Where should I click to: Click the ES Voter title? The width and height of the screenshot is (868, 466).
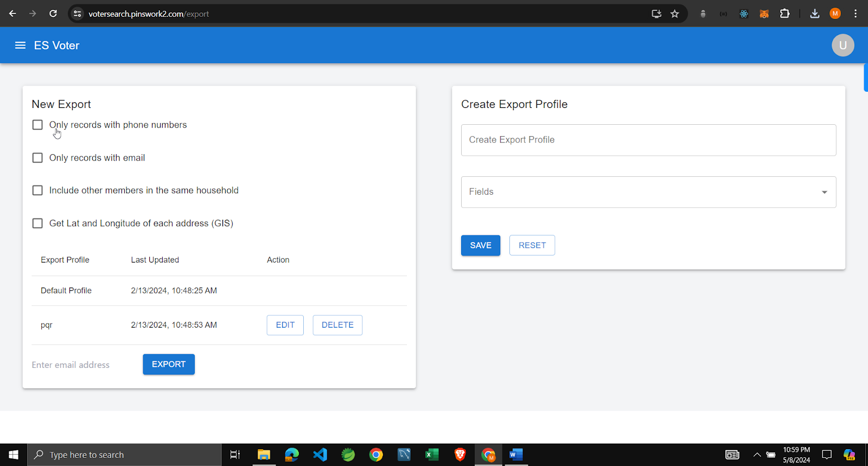point(57,46)
